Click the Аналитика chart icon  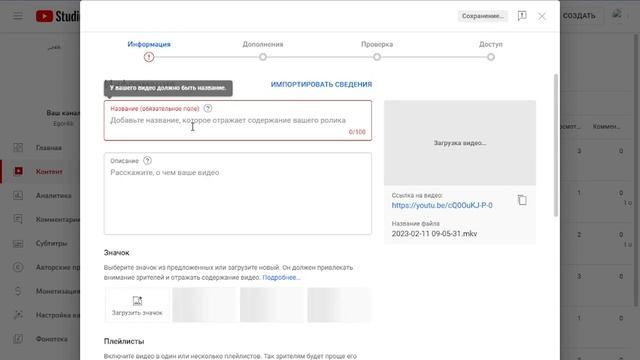coord(18,196)
